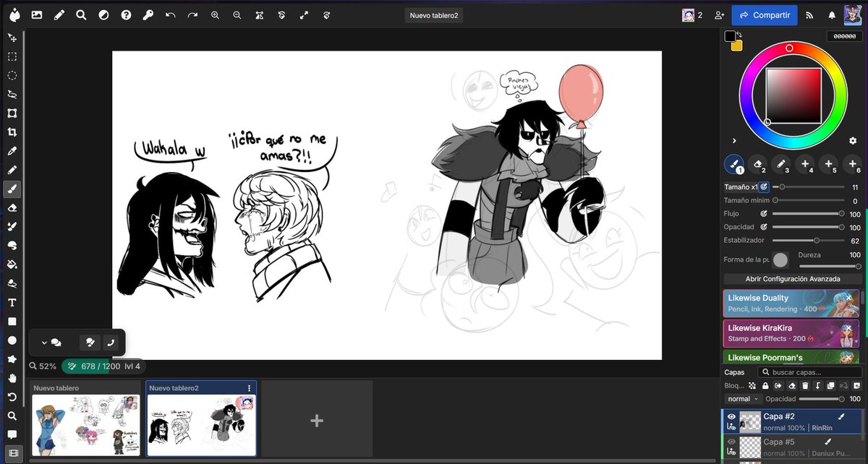This screenshot has width=868, height=464.
Task: Open the Magma logo main menu
Action: coord(14,14)
